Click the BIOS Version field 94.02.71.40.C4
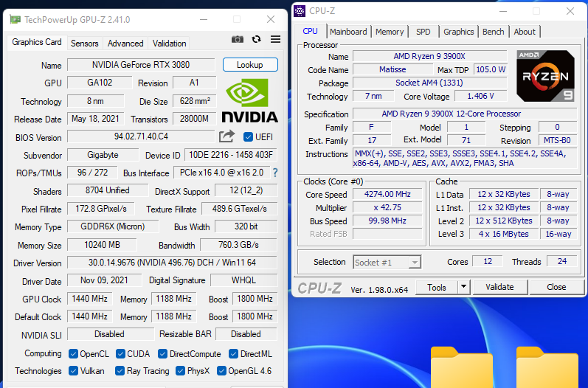 pos(141,136)
